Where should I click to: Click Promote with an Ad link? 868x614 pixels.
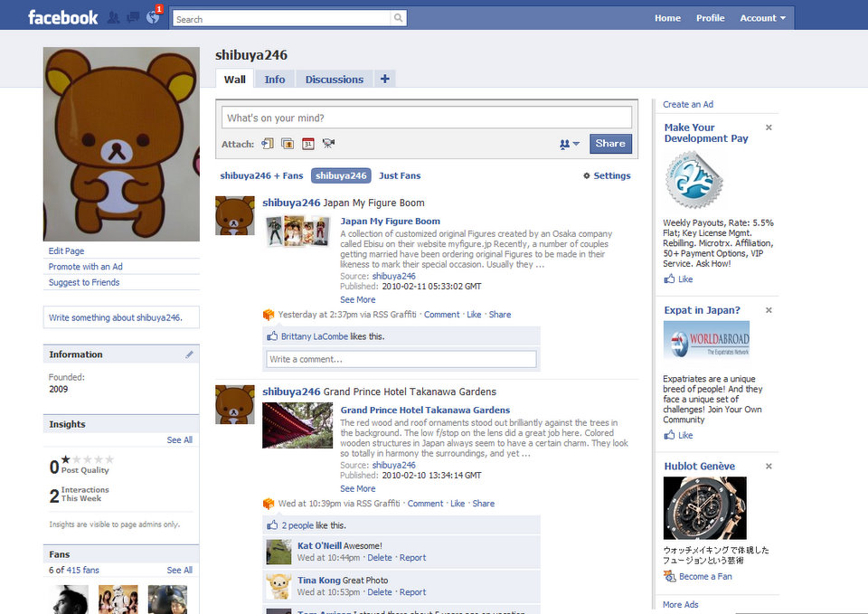85,266
